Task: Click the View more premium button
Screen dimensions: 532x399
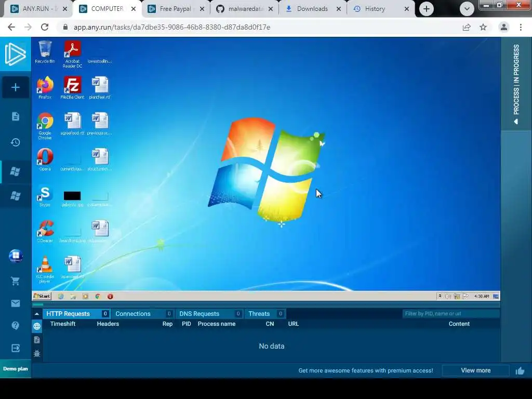Action: pos(476,370)
